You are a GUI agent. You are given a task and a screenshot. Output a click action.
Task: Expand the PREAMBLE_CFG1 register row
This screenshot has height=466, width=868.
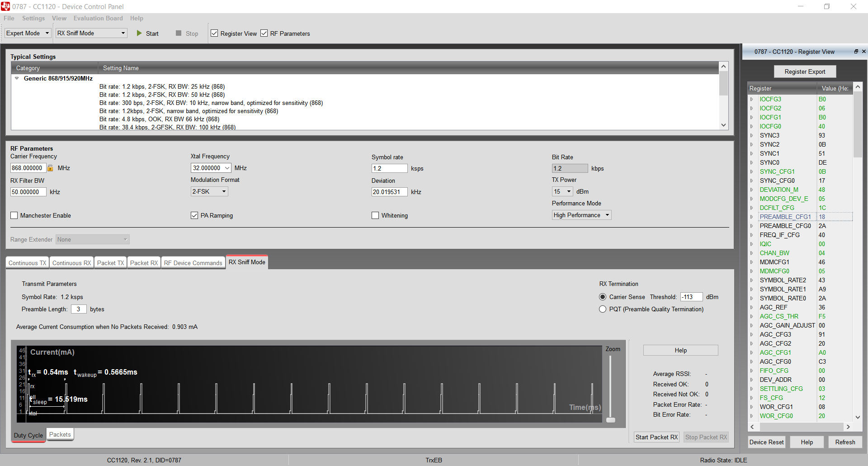coord(752,217)
